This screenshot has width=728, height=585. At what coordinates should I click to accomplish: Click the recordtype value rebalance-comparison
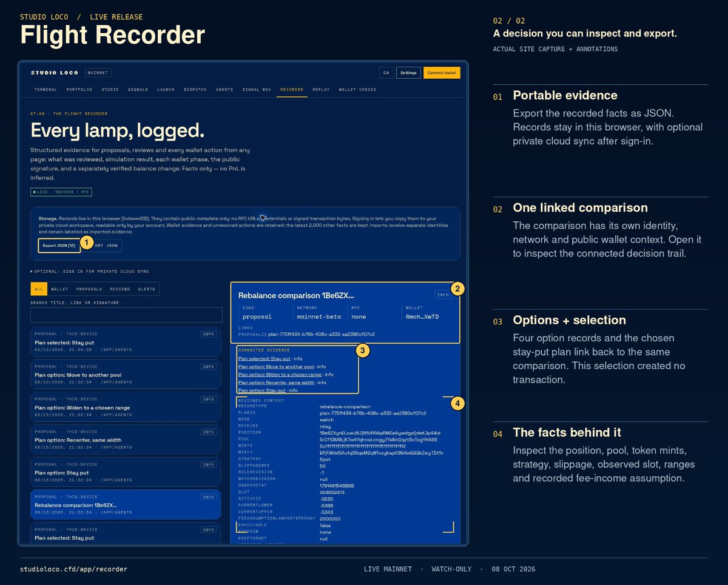345,406
